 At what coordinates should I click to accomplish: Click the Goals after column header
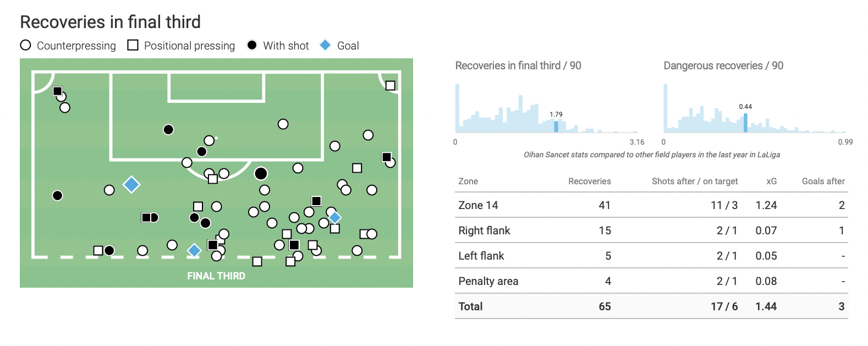[823, 181]
